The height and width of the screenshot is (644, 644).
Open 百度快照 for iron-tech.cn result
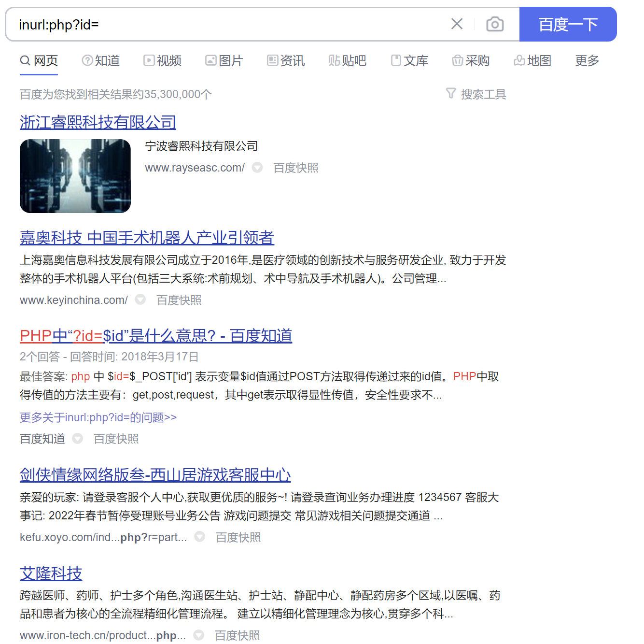tap(238, 635)
